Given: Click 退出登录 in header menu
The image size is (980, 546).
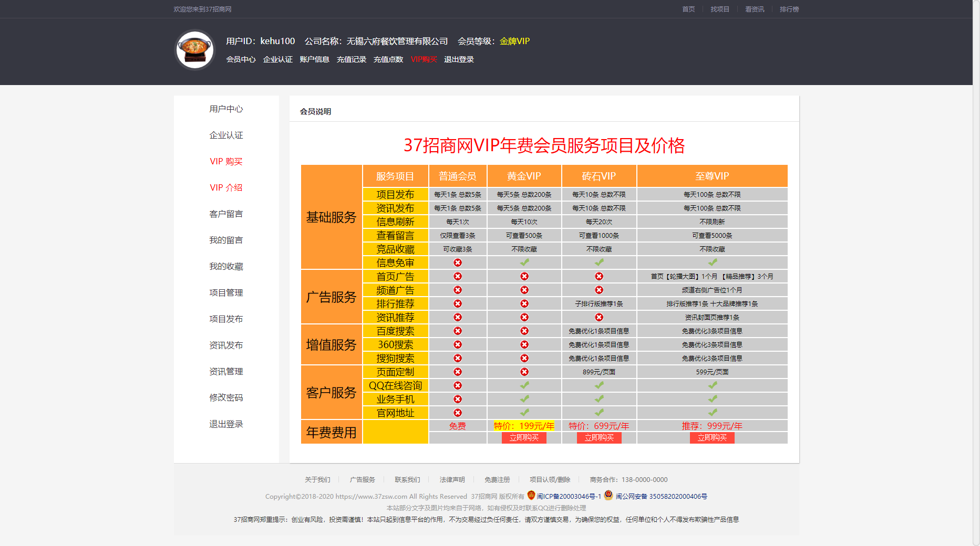Looking at the screenshot, I should pyautogui.click(x=459, y=59).
